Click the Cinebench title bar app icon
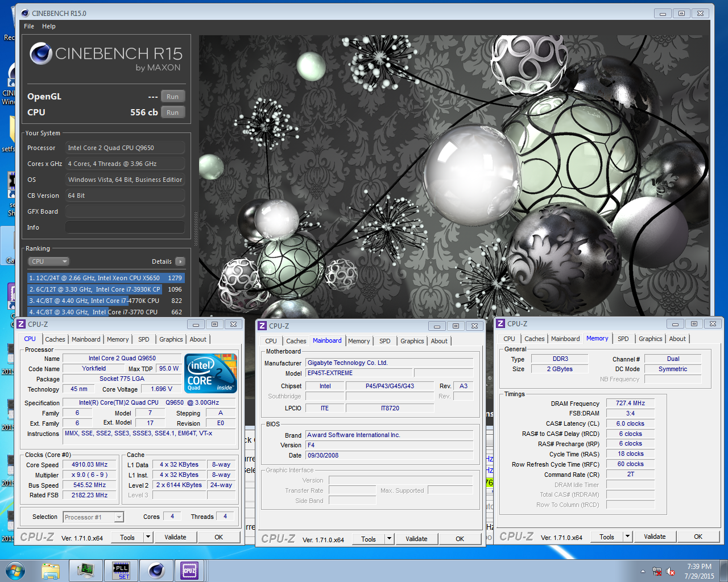The width and height of the screenshot is (728, 582). [24, 13]
